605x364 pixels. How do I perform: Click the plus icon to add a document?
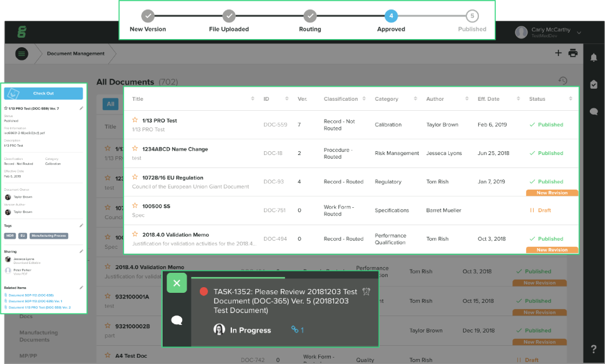tap(558, 54)
